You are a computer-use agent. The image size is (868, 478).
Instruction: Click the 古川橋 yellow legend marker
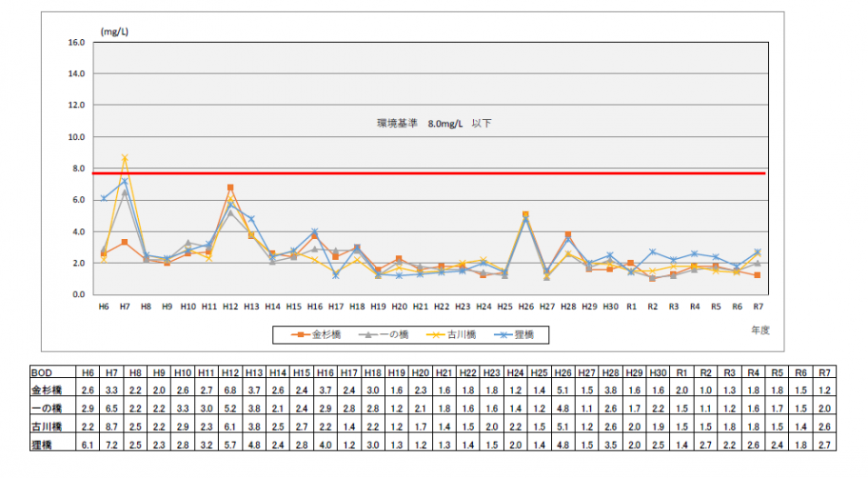(436, 334)
